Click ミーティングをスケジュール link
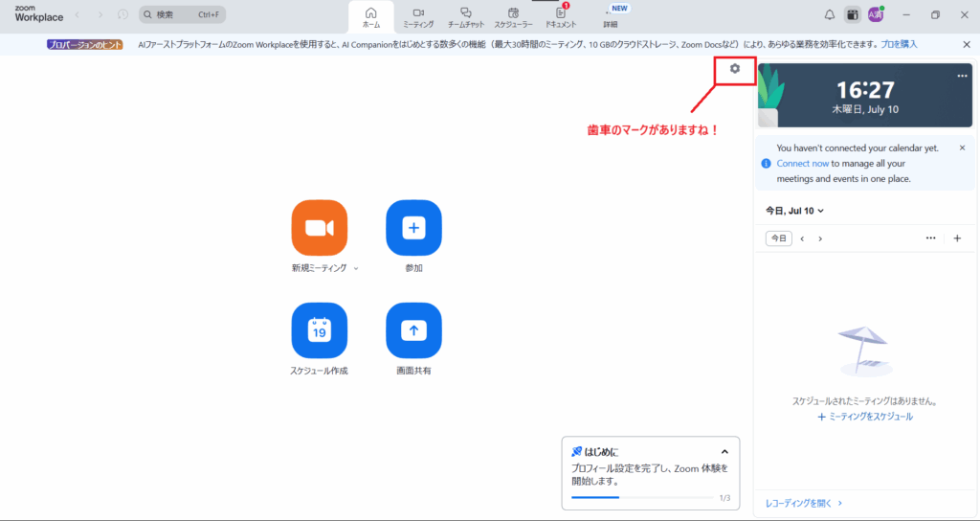The height and width of the screenshot is (521, 980). tap(865, 417)
